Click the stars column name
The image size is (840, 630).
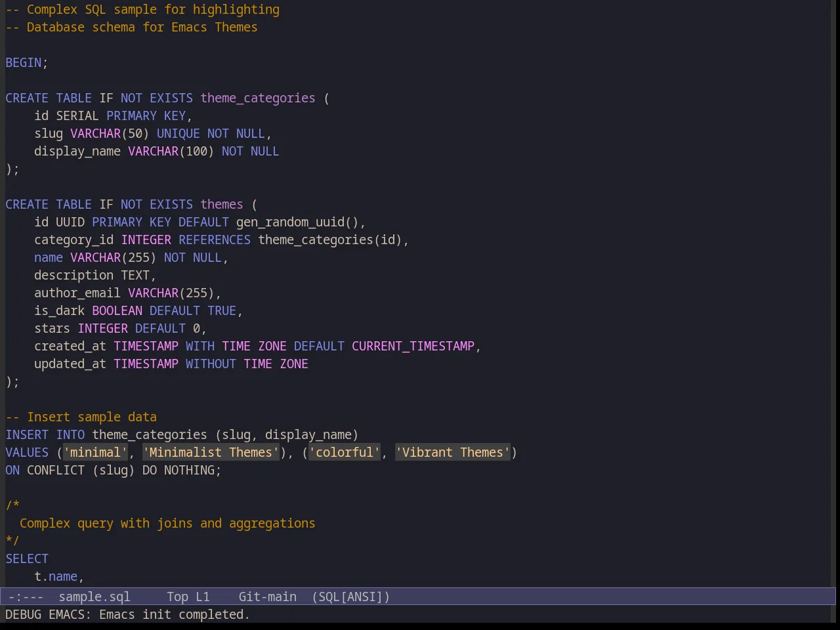point(52,328)
